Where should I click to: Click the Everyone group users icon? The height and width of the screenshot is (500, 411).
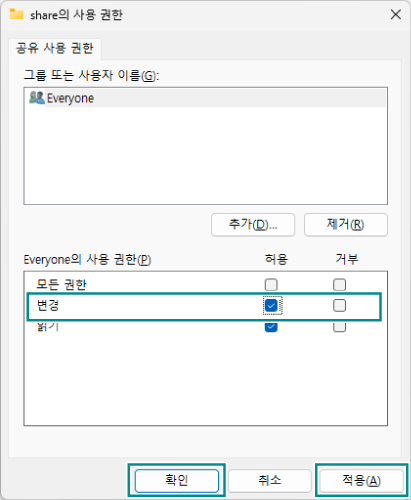pyautogui.click(x=37, y=98)
